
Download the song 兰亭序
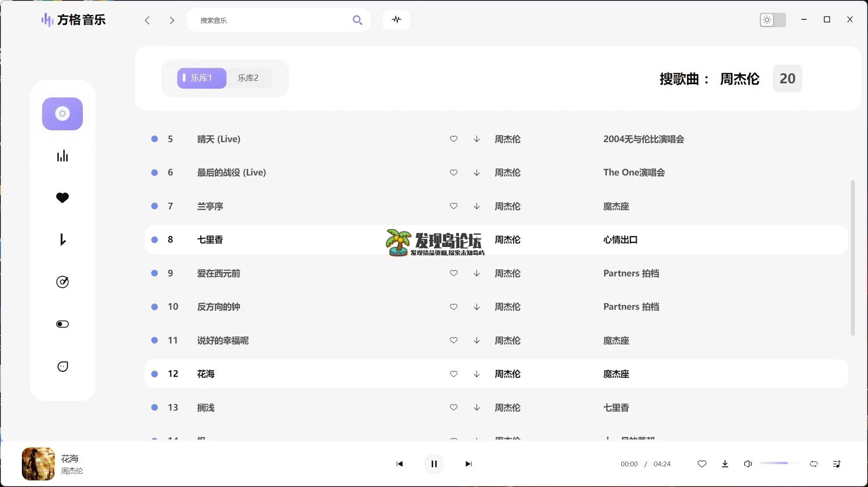point(477,206)
